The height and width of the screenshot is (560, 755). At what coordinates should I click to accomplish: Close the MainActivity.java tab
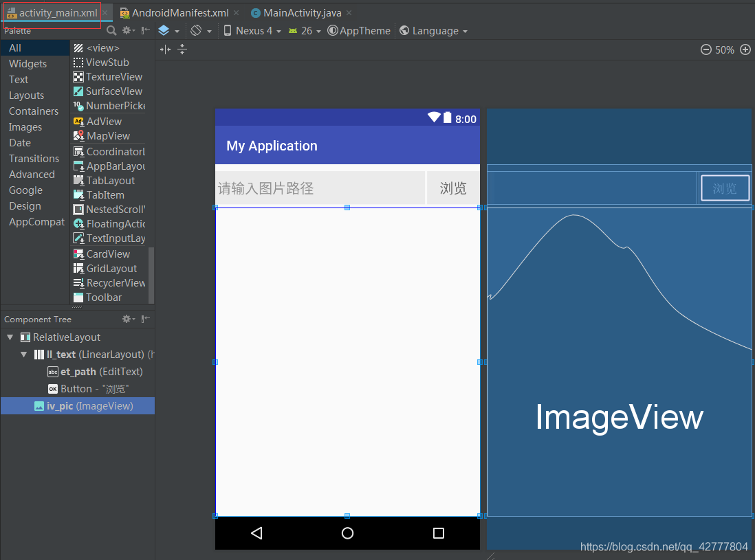(349, 13)
